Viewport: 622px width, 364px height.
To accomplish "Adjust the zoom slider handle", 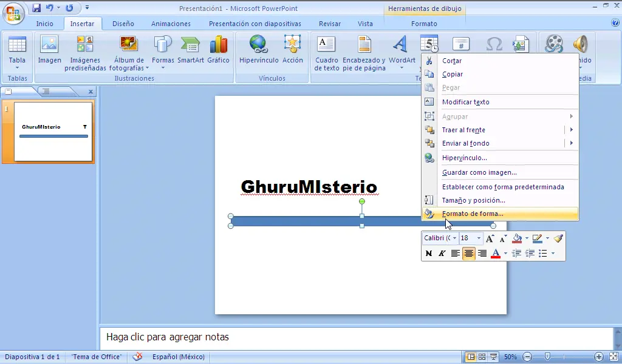I will 547,357.
